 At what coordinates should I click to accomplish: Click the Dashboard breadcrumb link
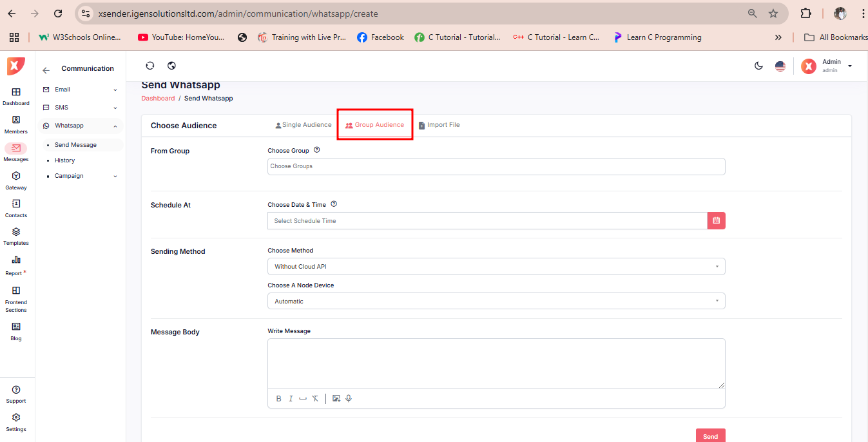pos(158,99)
